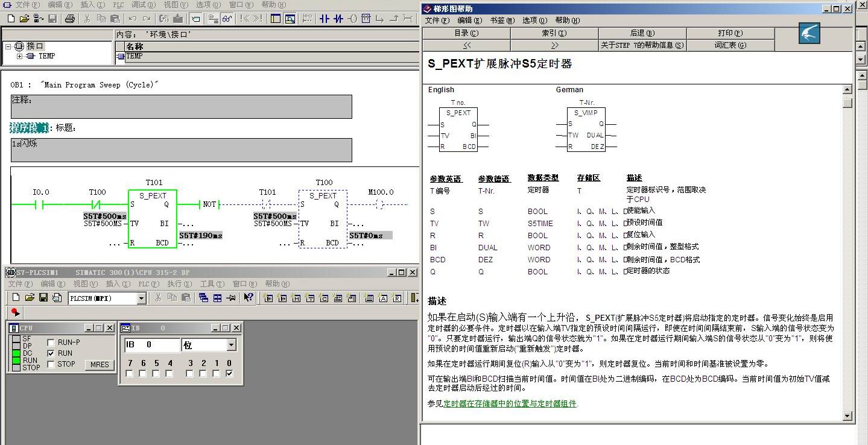Insert an output variable in PLCSIM

[x=282, y=298]
